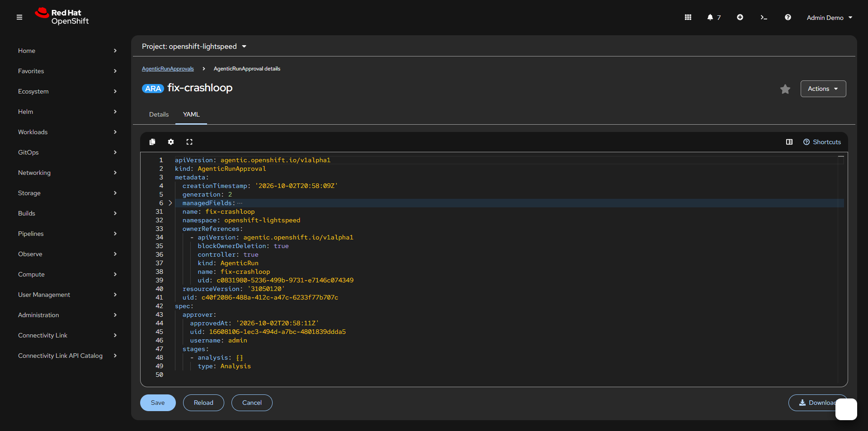Open Pipelines in the sidebar
This screenshot has height=431, width=868.
67,234
